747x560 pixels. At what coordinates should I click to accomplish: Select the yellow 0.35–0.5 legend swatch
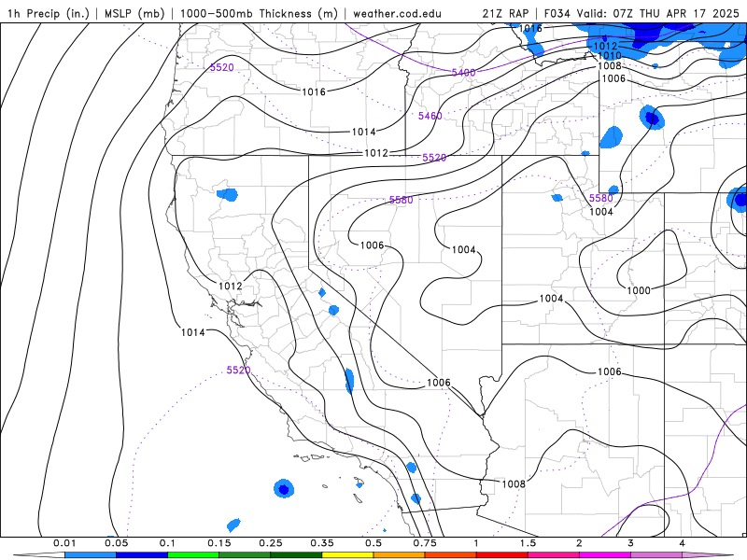click(347, 555)
